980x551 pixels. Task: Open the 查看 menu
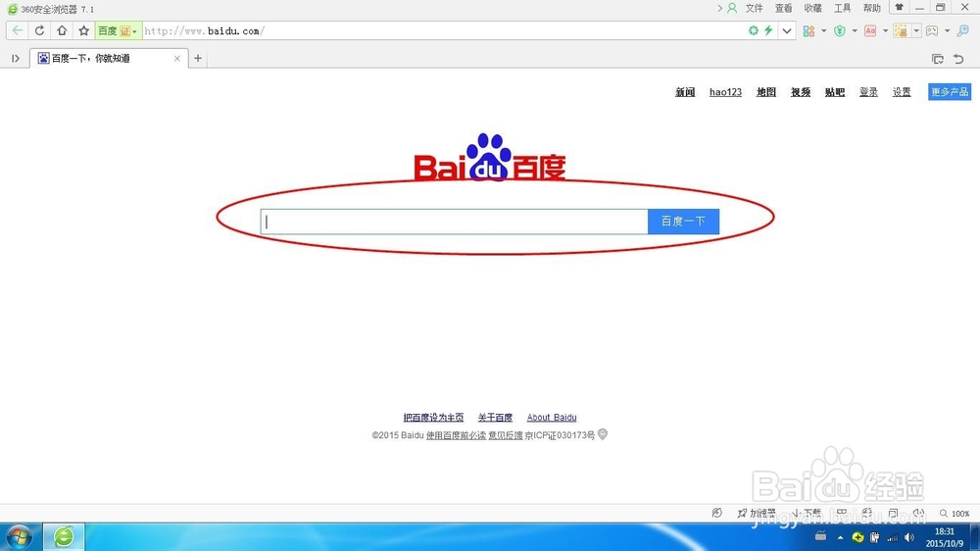tap(783, 8)
